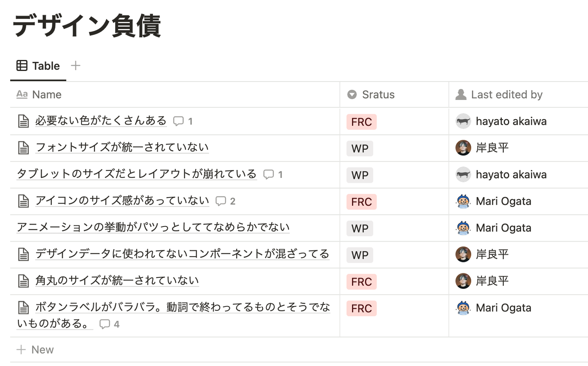The height and width of the screenshot is (366, 588).
Task: Open the Sratus column header menu
Action: (x=378, y=95)
